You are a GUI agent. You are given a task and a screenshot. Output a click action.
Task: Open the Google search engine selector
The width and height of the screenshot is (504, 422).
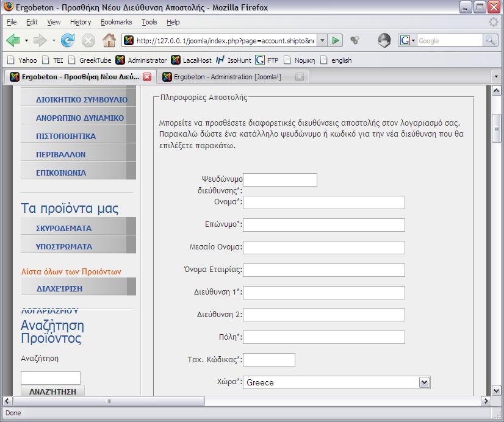tap(408, 41)
